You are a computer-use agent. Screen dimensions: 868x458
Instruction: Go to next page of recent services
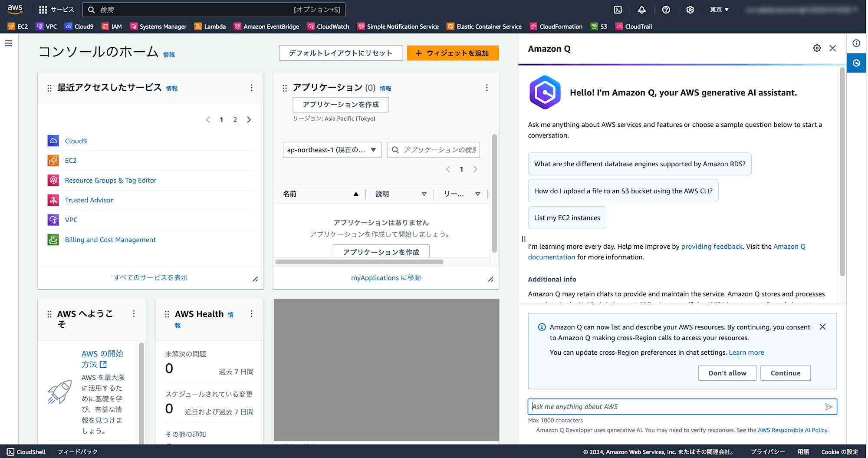click(249, 120)
